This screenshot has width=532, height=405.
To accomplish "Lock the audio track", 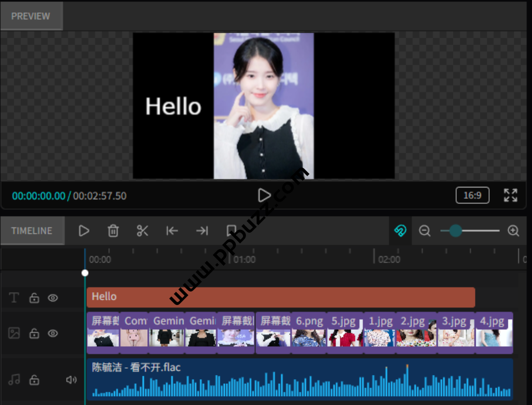I will tap(35, 380).
